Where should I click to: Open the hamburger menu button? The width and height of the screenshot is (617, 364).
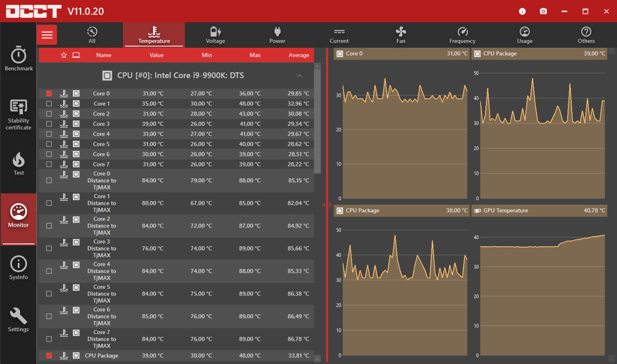pyautogui.click(x=47, y=35)
